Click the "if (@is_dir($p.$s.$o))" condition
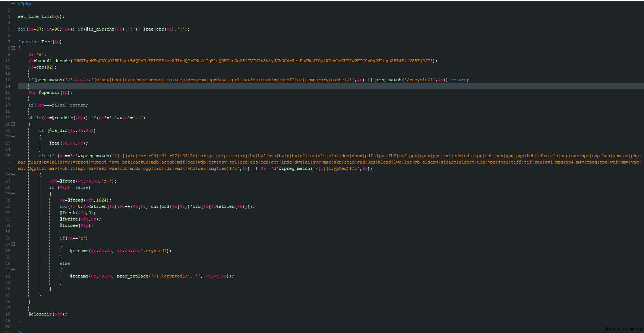Image resolution: width=644 pixels, height=333 pixels. click(x=67, y=131)
